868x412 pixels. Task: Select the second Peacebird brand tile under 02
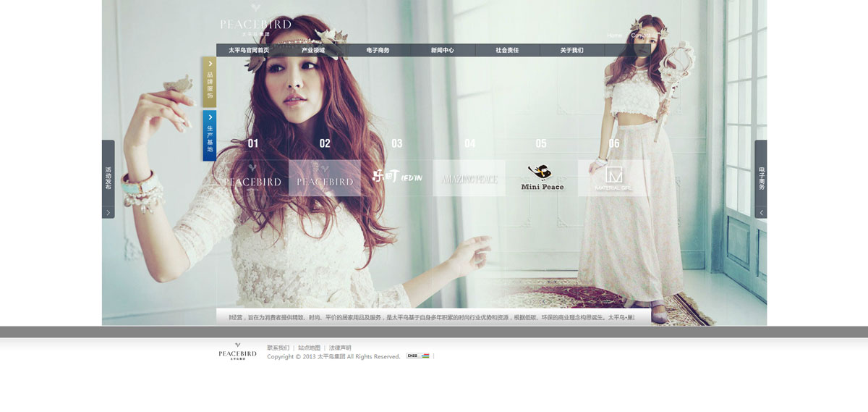(x=325, y=178)
